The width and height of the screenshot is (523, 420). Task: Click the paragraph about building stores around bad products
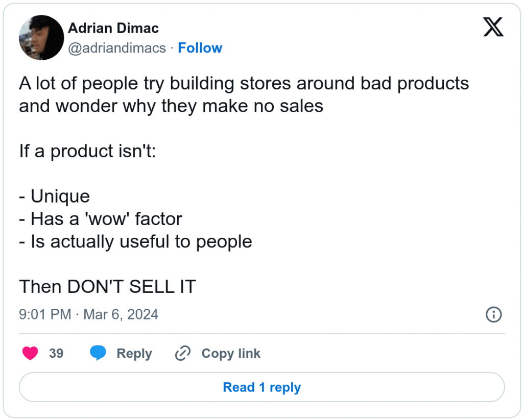(244, 94)
